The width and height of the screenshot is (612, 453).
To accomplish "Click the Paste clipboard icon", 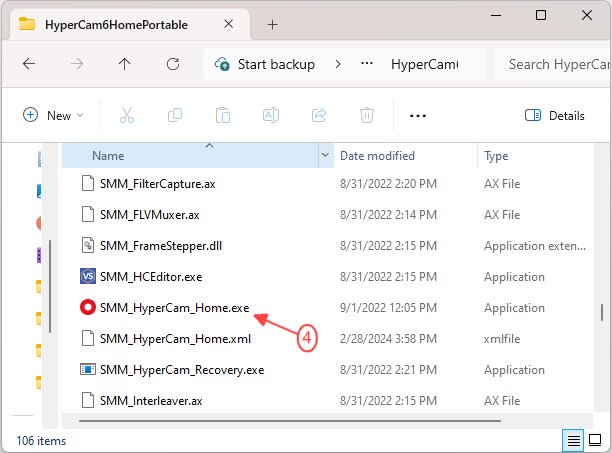I will [x=223, y=115].
